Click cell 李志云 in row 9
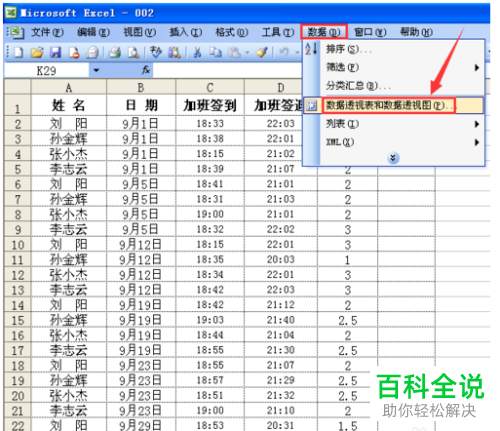Image resolution: width=500 pixels, height=431 pixels. coord(69,230)
